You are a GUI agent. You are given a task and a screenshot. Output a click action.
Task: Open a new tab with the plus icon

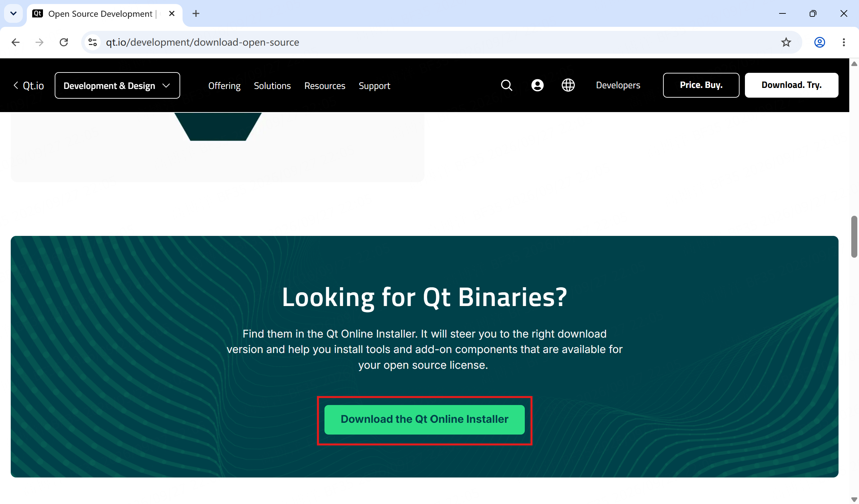(x=196, y=14)
